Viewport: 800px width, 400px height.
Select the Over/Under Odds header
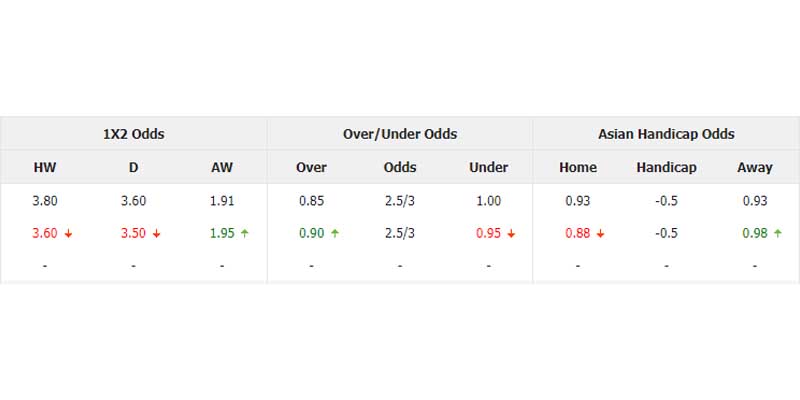coord(400,134)
